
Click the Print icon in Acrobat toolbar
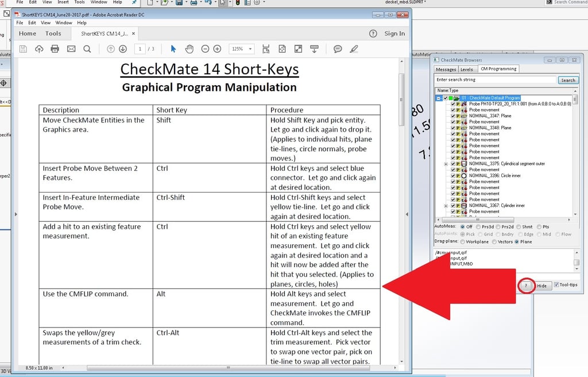pyautogui.click(x=55, y=49)
